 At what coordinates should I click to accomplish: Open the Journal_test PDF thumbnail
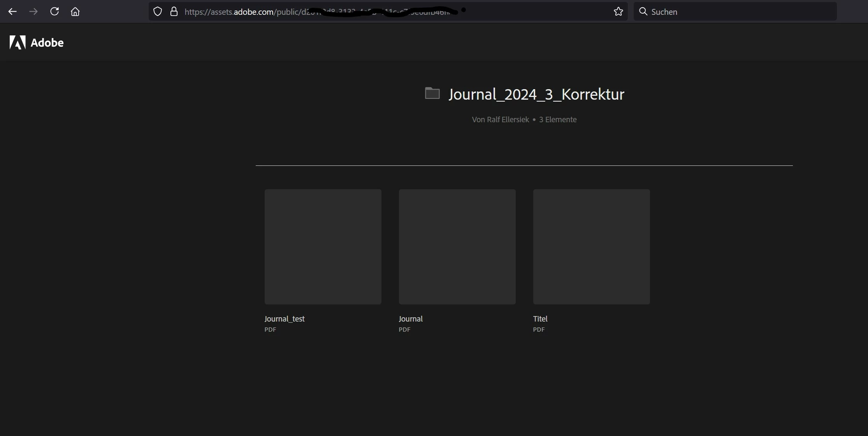pyautogui.click(x=323, y=246)
